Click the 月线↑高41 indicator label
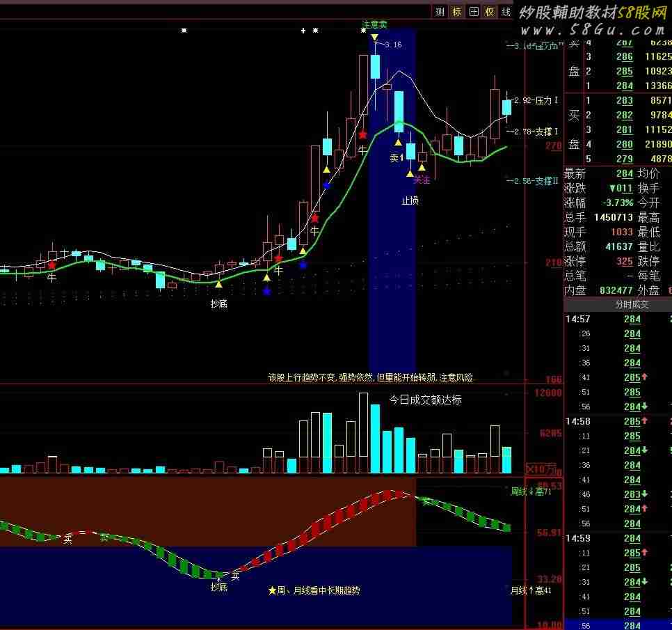672x630 pixels. [x=531, y=590]
